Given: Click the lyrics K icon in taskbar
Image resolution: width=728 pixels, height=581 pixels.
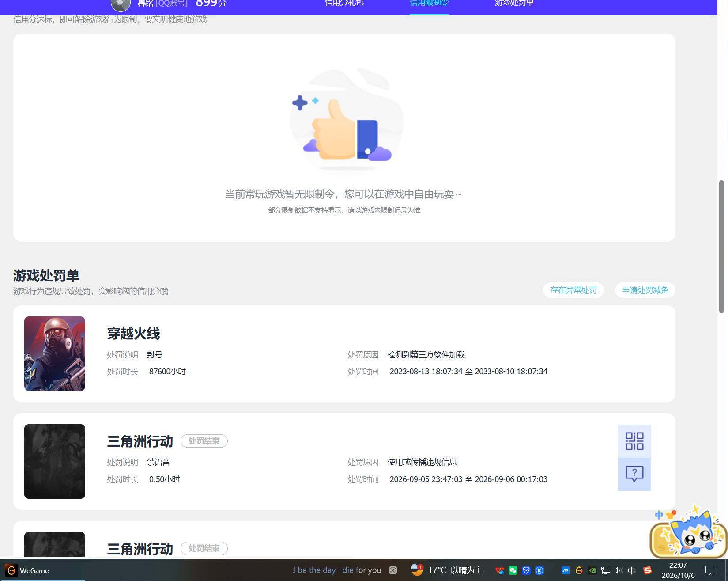Looking at the screenshot, I should pyautogui.click(x=393, y=570).
